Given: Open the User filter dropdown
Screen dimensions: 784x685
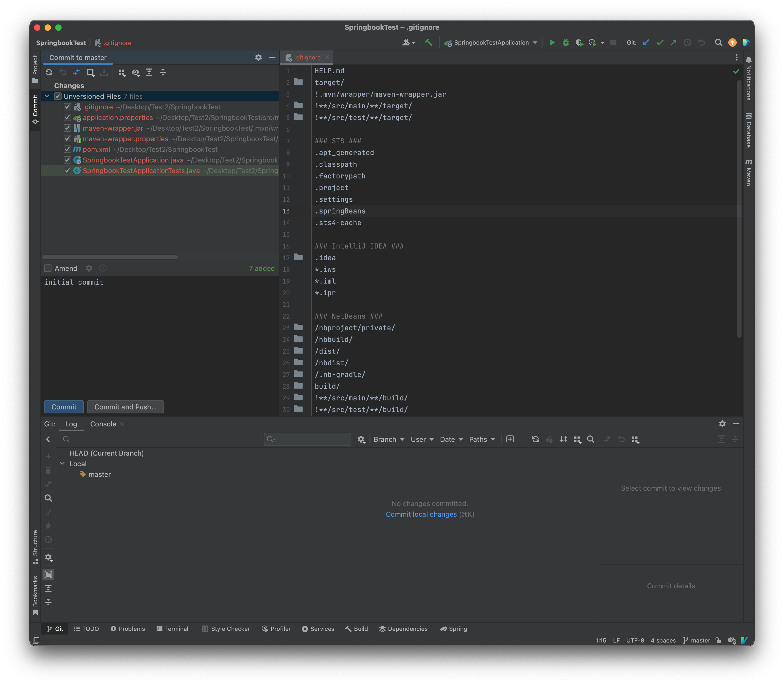Looking at the screenshot, I should (422, 439).
